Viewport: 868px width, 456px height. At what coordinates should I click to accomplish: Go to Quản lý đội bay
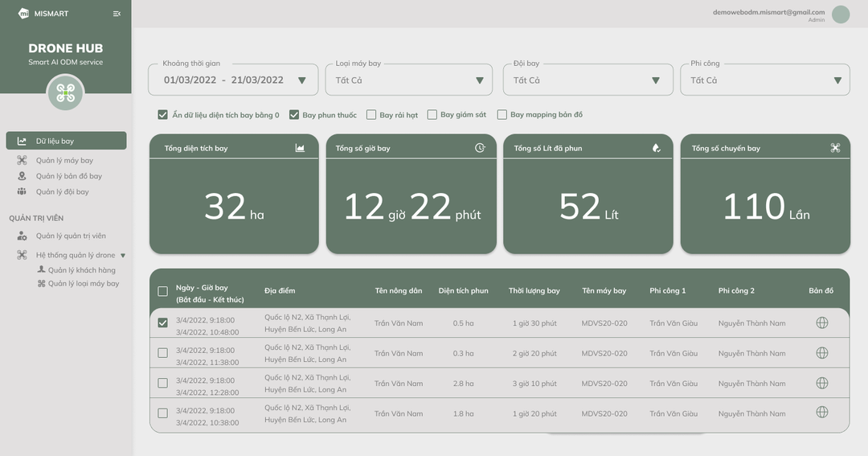(x=62, y=191)
